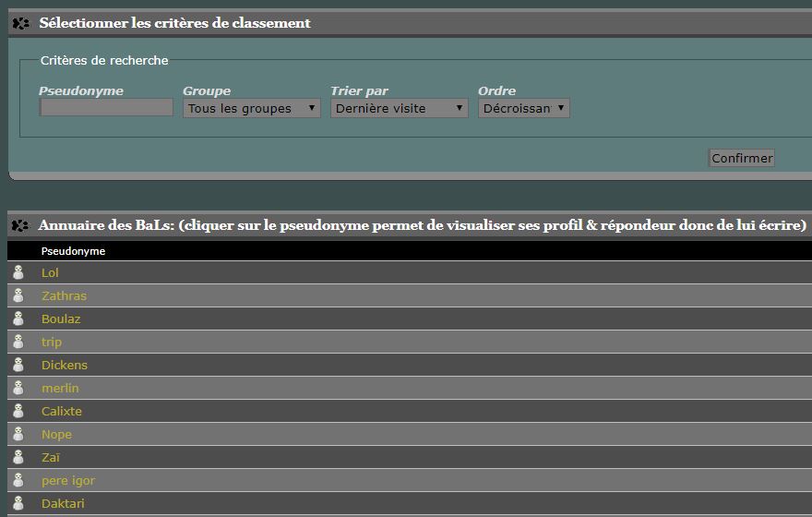Click the Pseudonyme column header

point(73,251)
